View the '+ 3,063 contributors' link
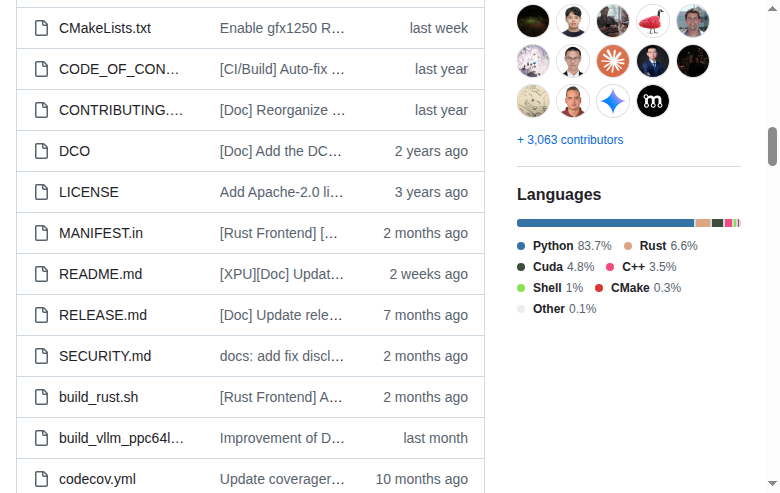 (570, 140)
